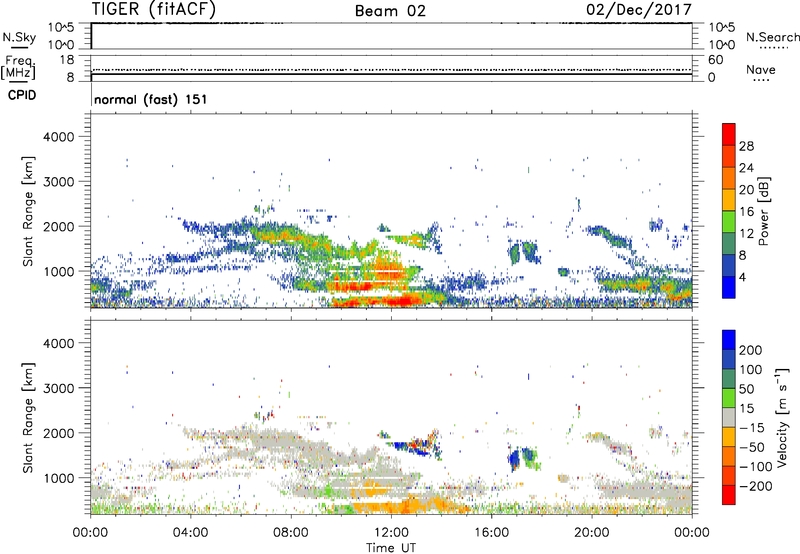Click the 08:00 time axis tick label
Screen dimensions: 800x554
tap(291, 533)
